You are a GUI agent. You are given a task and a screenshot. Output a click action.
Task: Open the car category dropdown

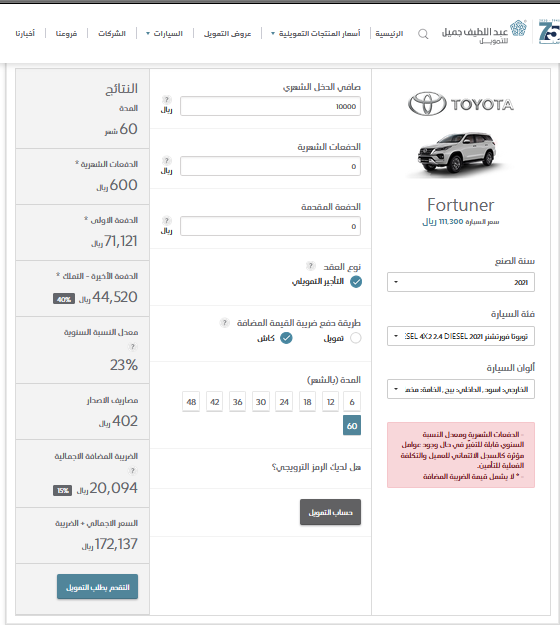click(x=461, y=336)
